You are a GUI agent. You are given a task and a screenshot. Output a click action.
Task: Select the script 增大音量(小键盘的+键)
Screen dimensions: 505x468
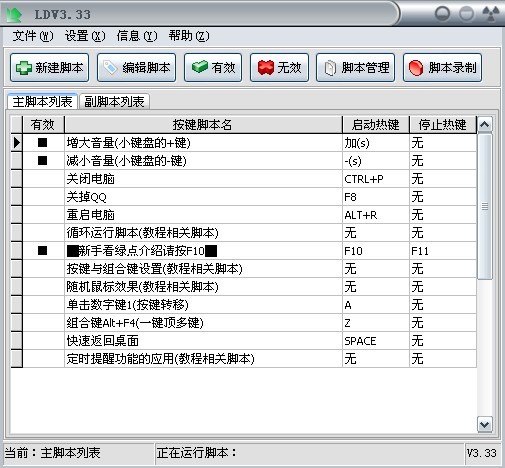(203, 143)
